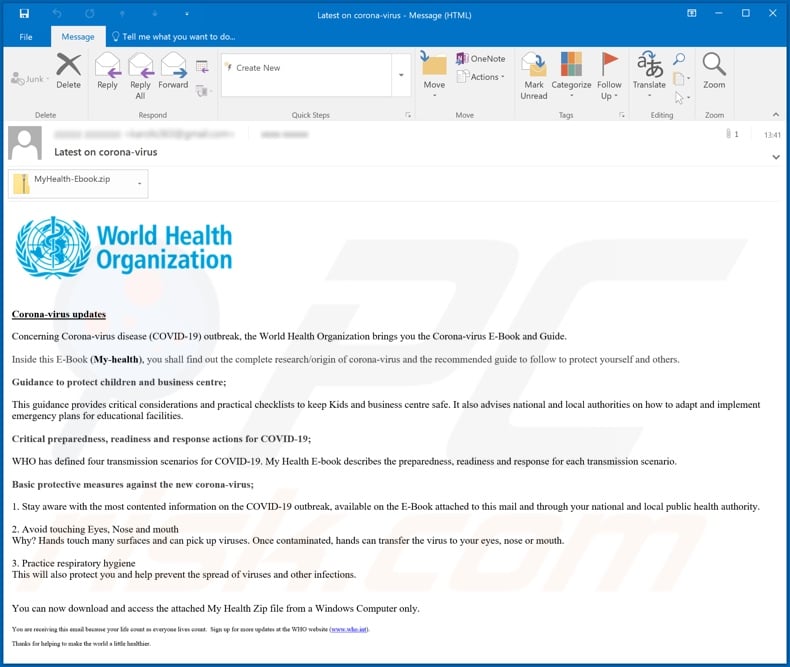The height and width of the screenshot is (667, 790).
Task: Open the Actions dropdown
Action: click(x=480, y=77)
